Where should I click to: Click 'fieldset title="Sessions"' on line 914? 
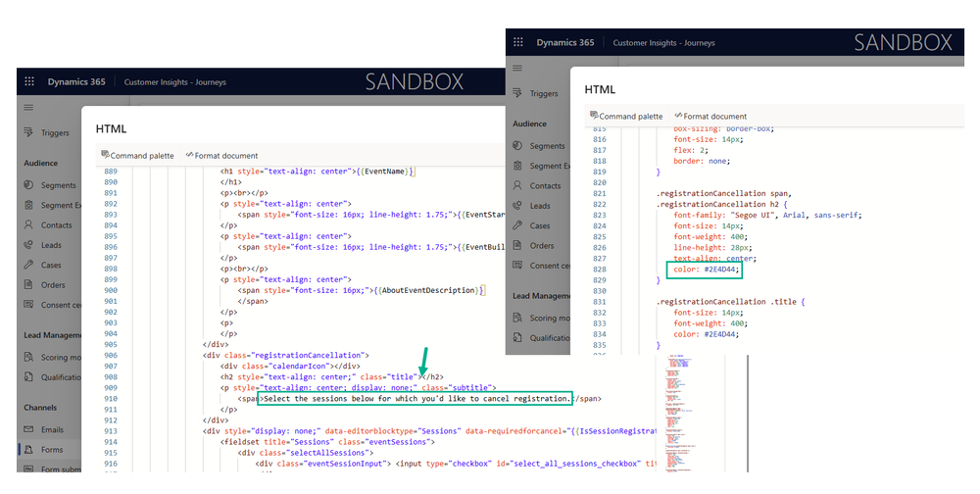279,441
